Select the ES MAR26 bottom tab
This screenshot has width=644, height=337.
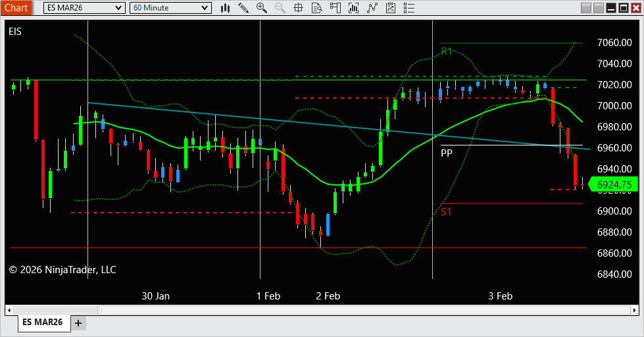(x=43, y=323)
